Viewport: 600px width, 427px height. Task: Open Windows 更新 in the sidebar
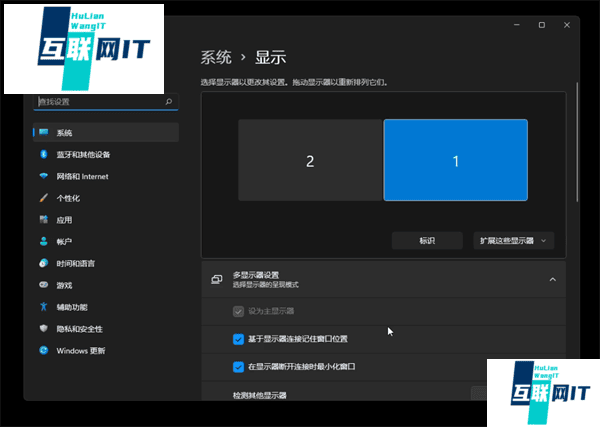(x=80, y=351)
